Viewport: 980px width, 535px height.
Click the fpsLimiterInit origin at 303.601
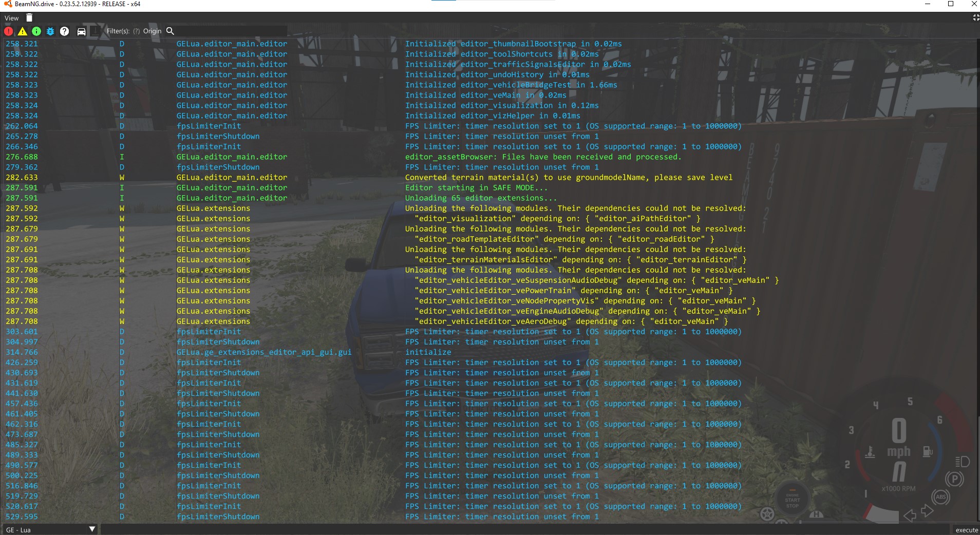click(209, 332)
